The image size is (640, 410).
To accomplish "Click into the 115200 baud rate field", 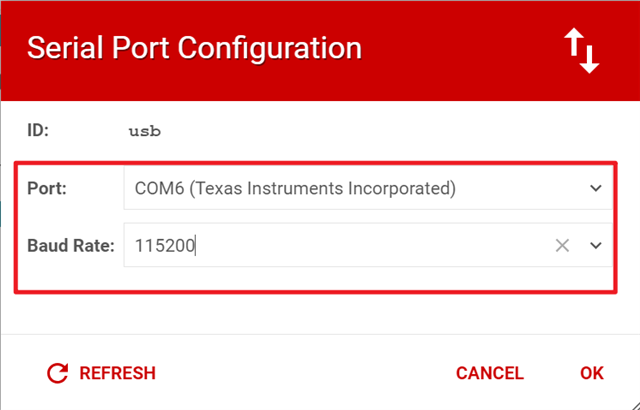I will tap(339, 245).
